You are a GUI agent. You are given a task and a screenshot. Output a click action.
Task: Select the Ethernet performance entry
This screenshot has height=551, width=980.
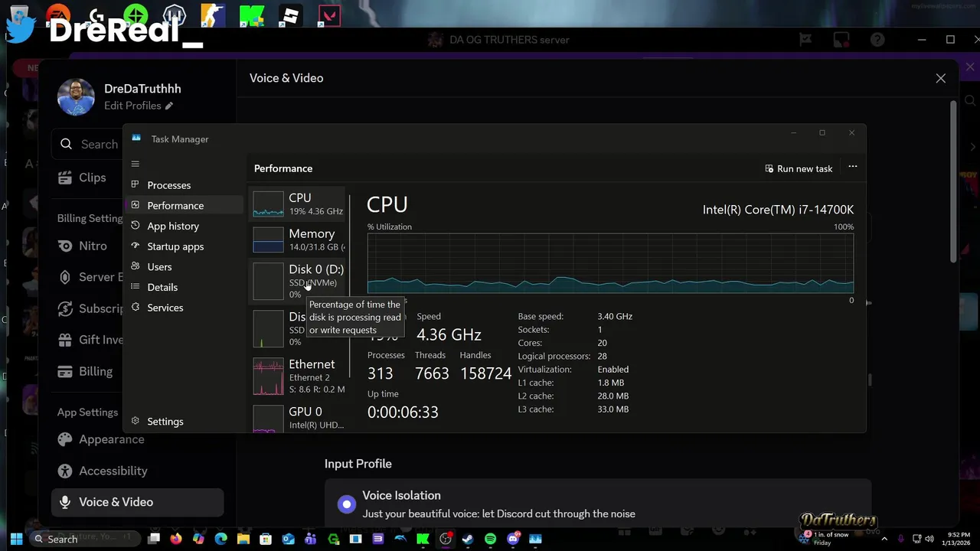click(x=299, y=377)
